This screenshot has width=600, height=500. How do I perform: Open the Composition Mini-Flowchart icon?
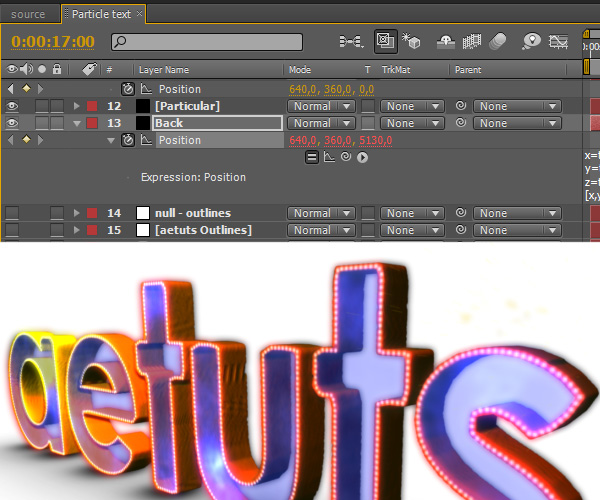(x=351, y=41)
